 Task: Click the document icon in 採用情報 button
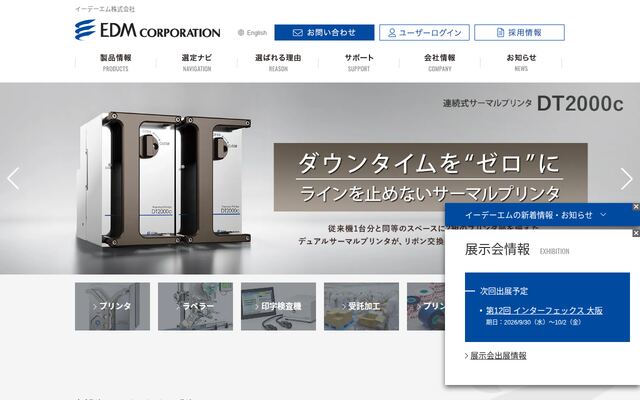500,33
